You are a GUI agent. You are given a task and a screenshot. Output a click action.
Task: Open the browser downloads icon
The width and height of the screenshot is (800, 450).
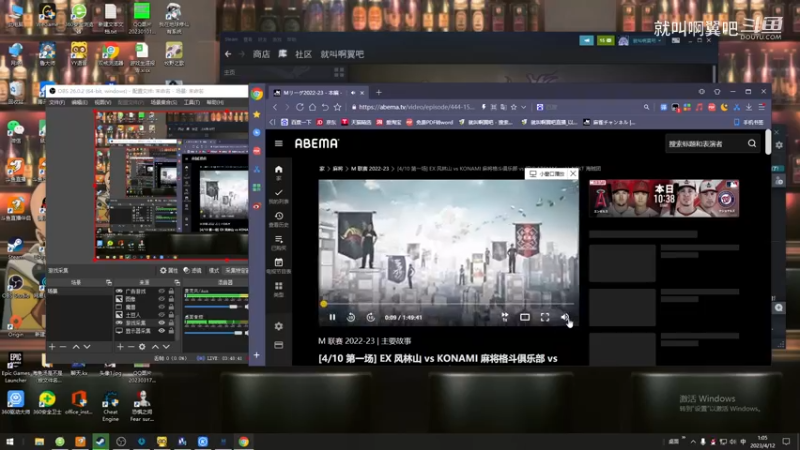pos(749,107)
